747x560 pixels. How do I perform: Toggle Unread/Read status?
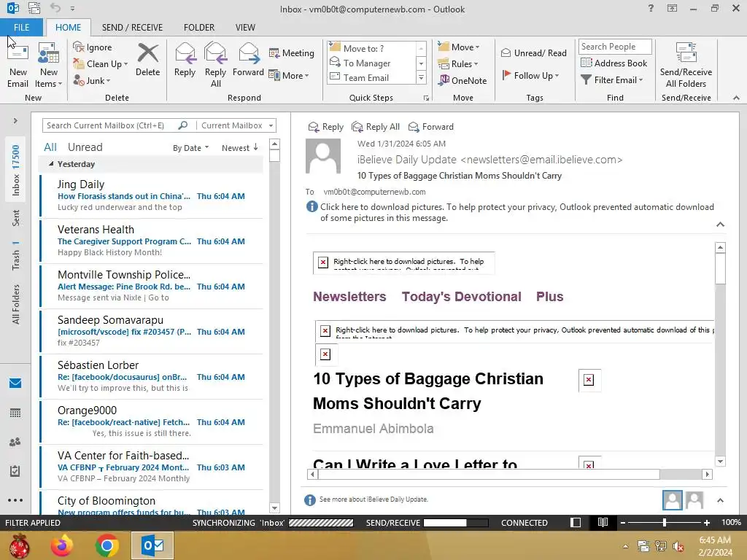point(533,52)
